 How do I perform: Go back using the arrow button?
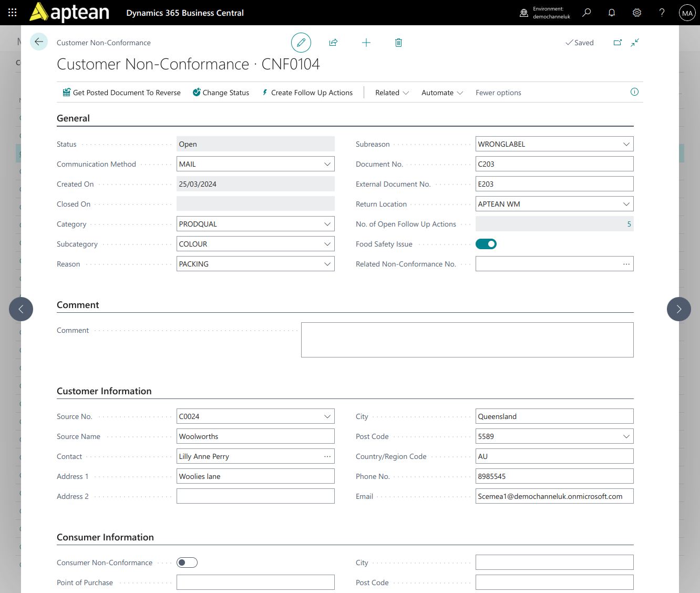pyautogui.click(x=39, y=42)
